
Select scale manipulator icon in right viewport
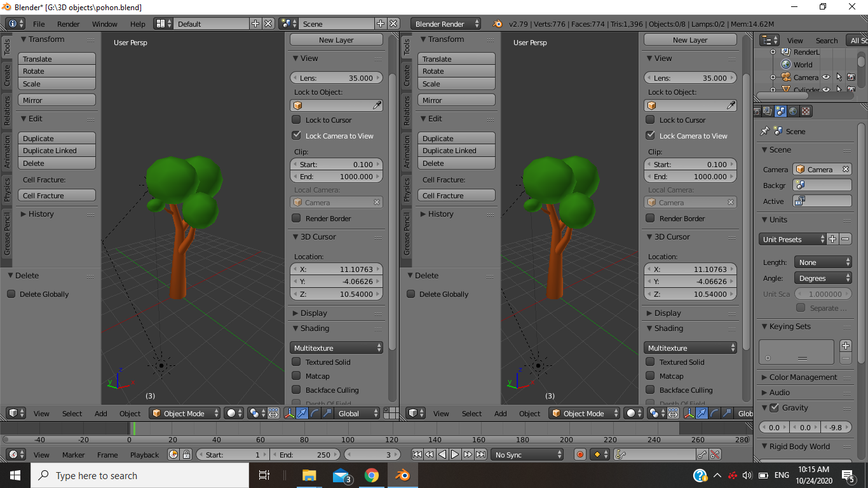click(727, 413)
